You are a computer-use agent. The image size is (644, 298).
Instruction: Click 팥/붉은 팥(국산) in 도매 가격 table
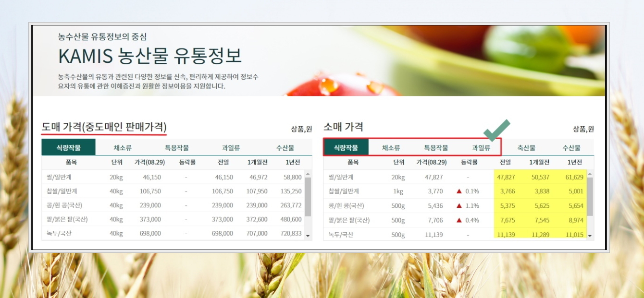coord(67,219)
